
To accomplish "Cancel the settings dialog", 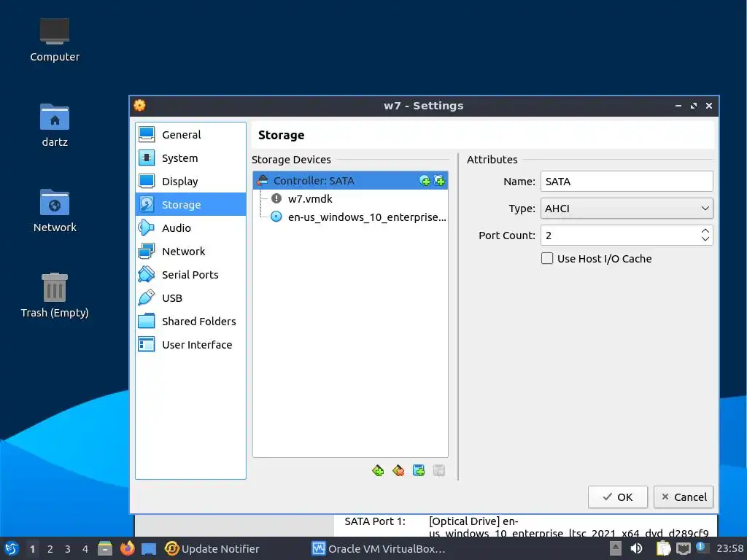I will (683, 497).
